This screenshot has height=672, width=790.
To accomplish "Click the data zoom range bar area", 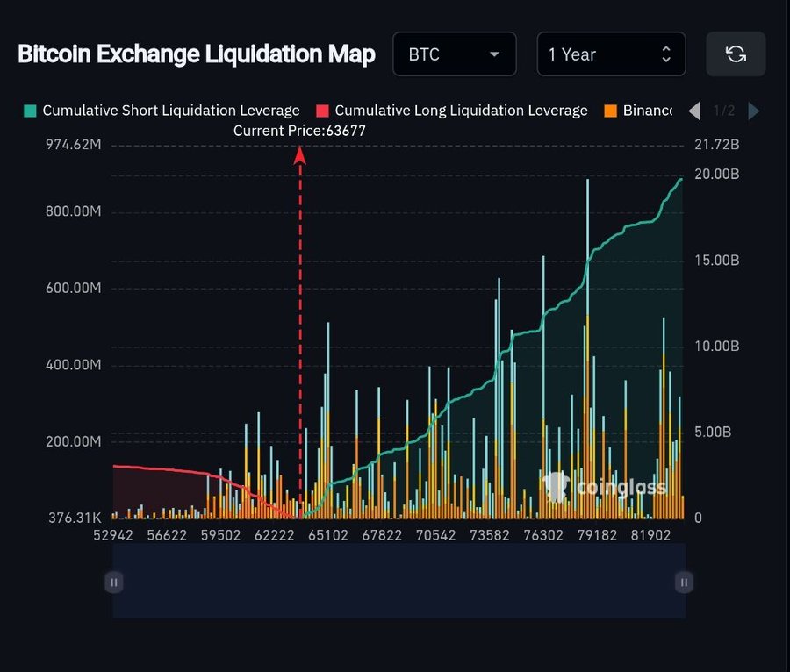I will tap(399, 581).
